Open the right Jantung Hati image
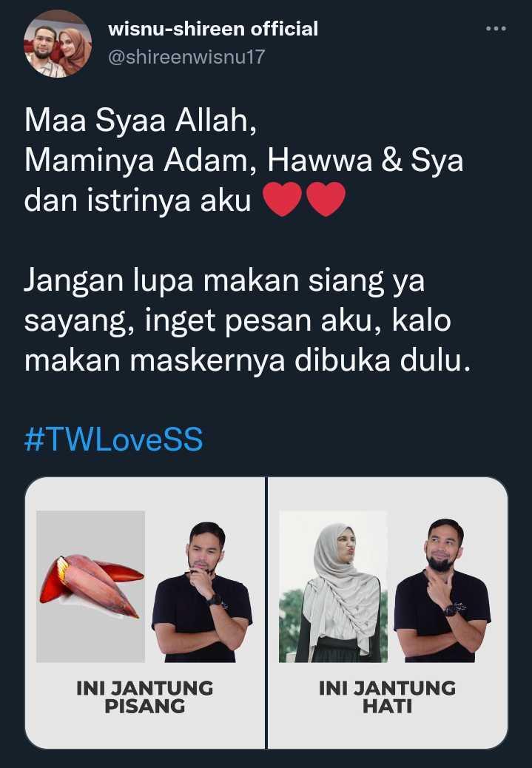This screenshot has height=768, width=532. [x=388, y=613]
